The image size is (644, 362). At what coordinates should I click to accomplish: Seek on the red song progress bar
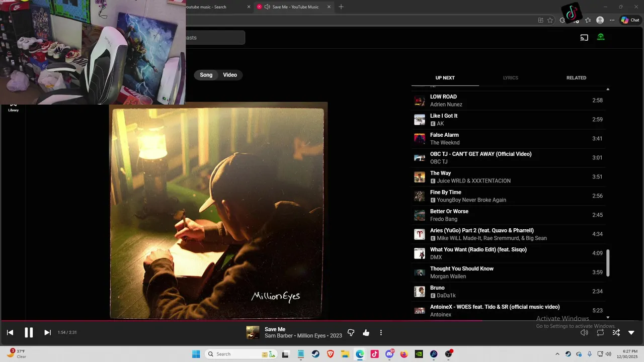coord(242,320)
